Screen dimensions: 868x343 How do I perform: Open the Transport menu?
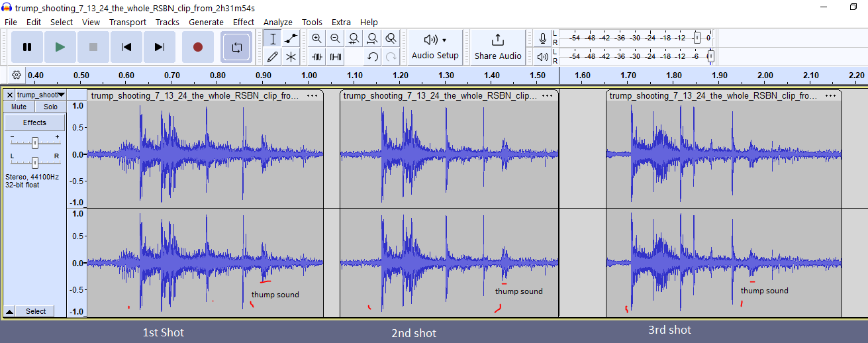[x=128, y=22]
